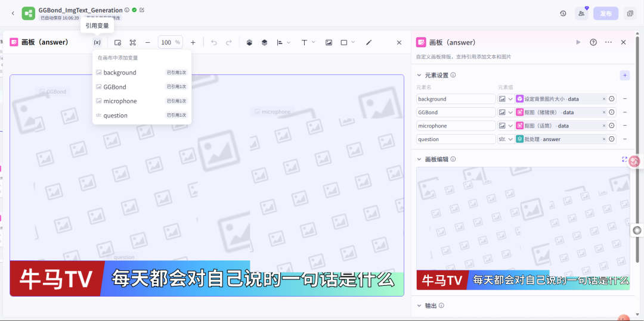
Task: Click the microphone element name field
Action: point(456,126)
